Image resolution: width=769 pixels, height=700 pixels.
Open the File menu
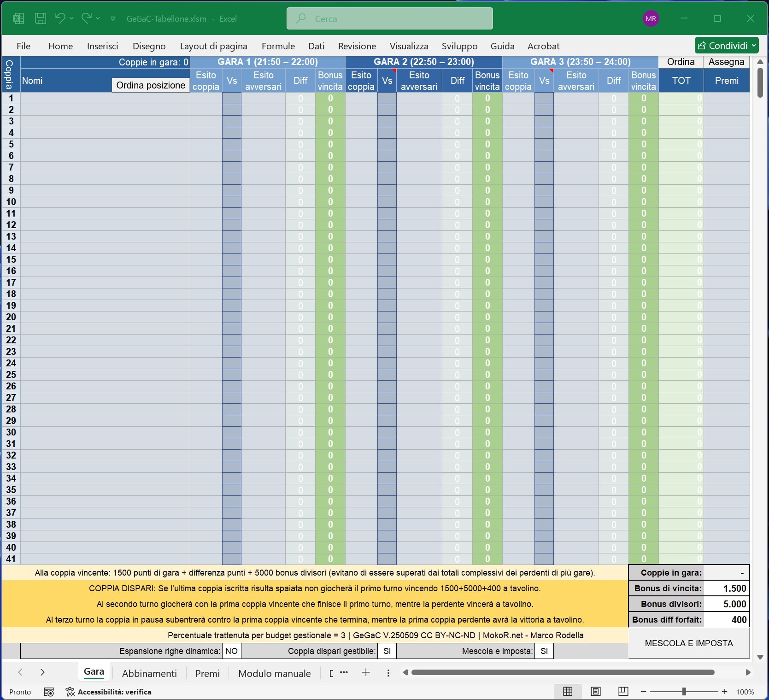point(23,46)
